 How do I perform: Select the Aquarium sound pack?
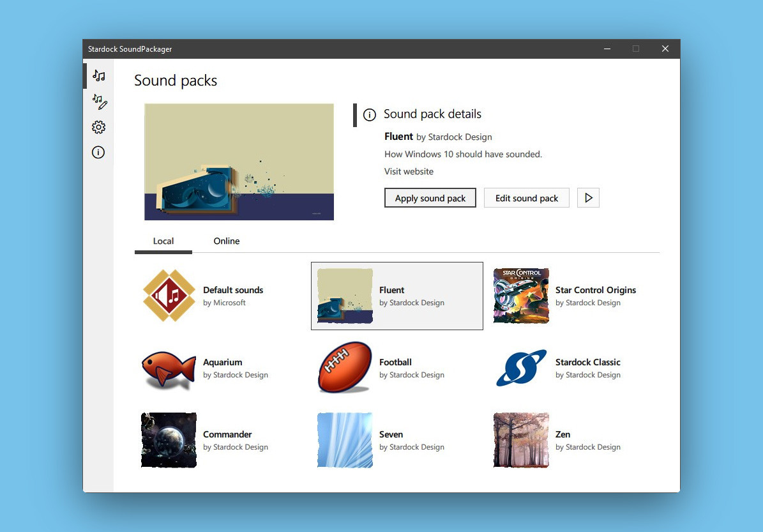169,368
